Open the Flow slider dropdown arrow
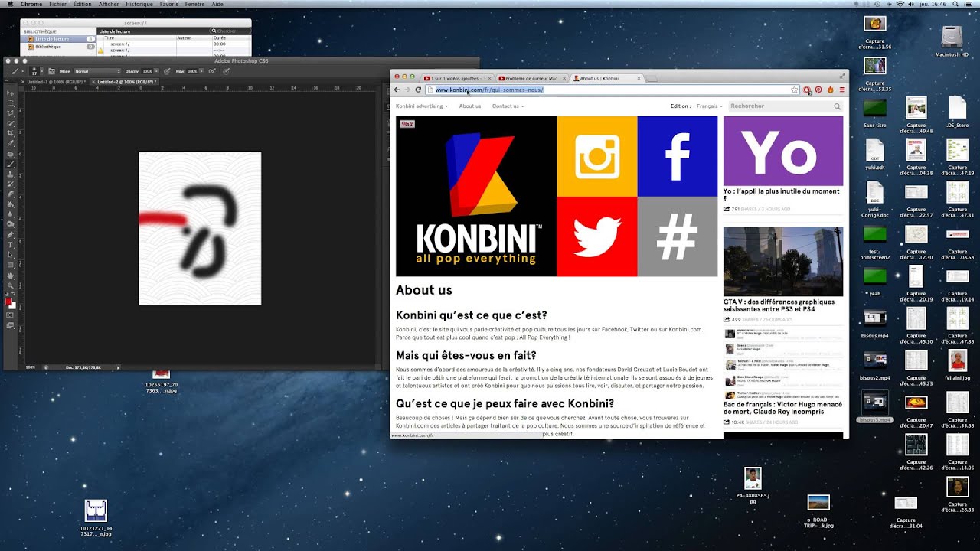This screenshot has height=551, width=980. click(201, 71)
